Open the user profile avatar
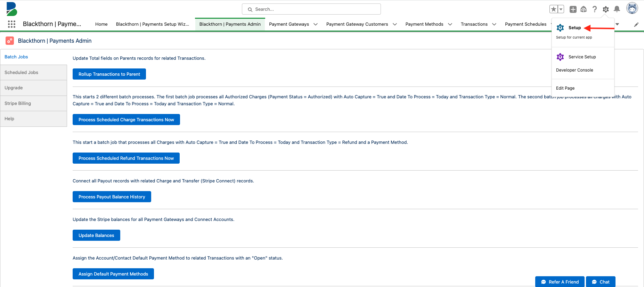This screenshot has width=644, height=287. (x=632, y=8)
